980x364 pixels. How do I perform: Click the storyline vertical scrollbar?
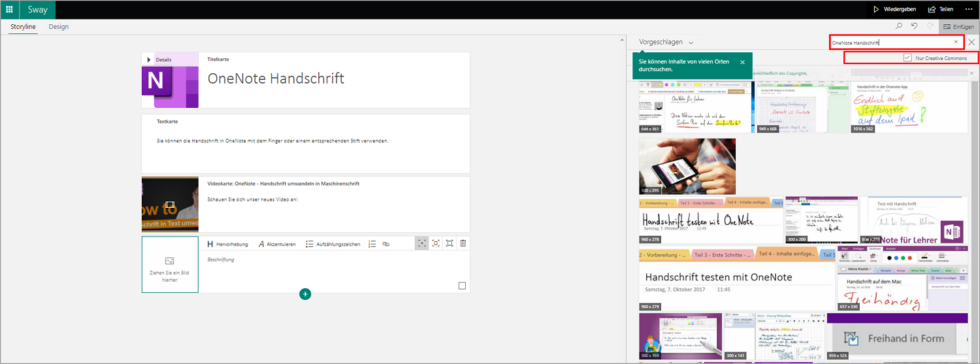pyautogui.click(x=621, y=199)
